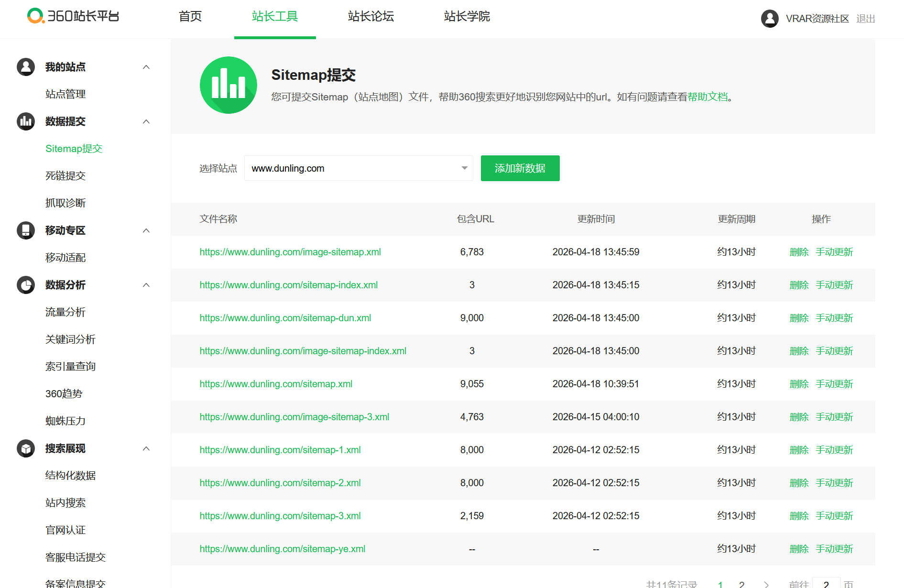The image size is (904, 588).
Task: Open the 选择站点 dropdown showing www.dunling.com
Action: [359, 168]
